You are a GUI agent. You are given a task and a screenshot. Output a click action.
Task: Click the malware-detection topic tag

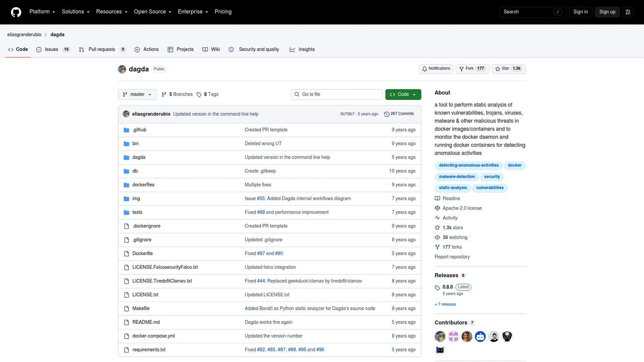click(457, 177)
